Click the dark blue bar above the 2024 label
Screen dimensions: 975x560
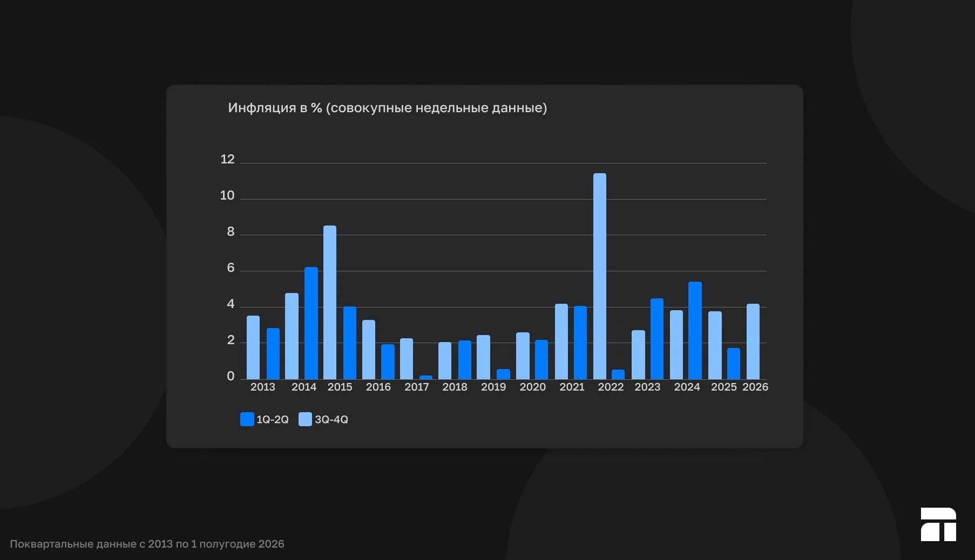click(x=695, y=330)
